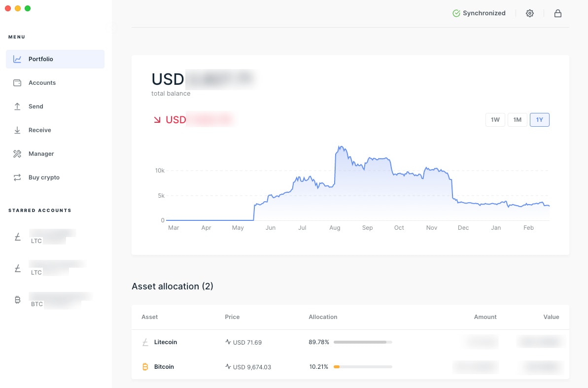Click the Bitcoin allocation progress bar
This screenshot has width=588, height=388.
(x=363, y=367)
